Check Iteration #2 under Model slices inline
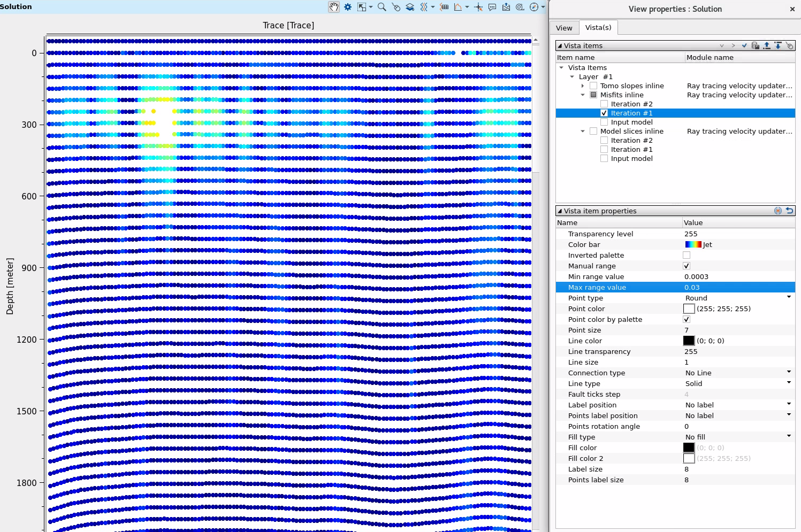Viewport: 801px width, 532px height. pos(604,140)
